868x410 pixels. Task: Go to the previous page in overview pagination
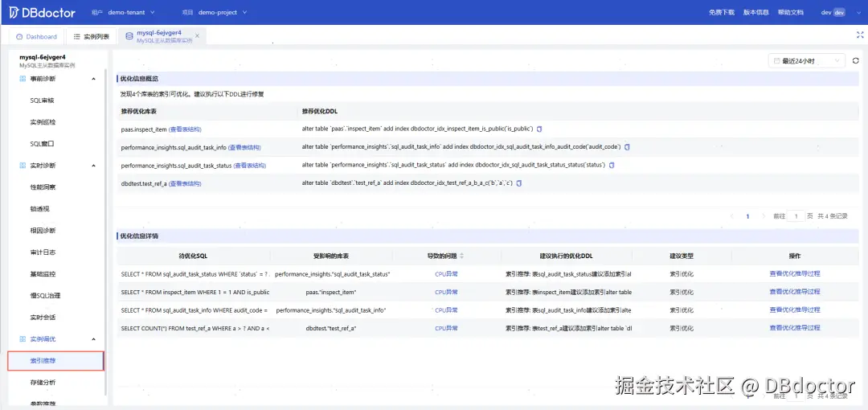pyautogui.click(x=732, y=216)
